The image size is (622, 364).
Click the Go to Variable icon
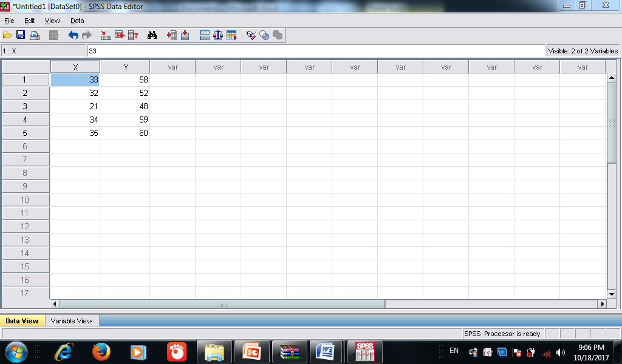point(120,35)
